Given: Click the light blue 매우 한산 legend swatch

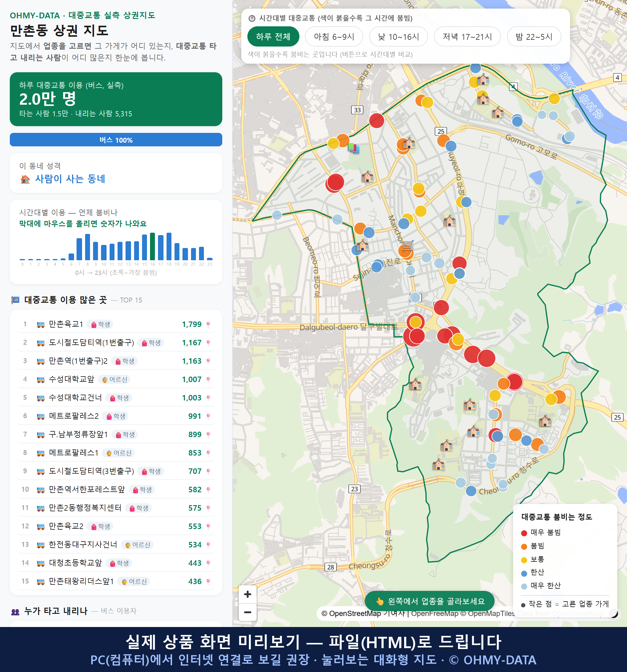Looking at the screenshot, I should point(524,587).
